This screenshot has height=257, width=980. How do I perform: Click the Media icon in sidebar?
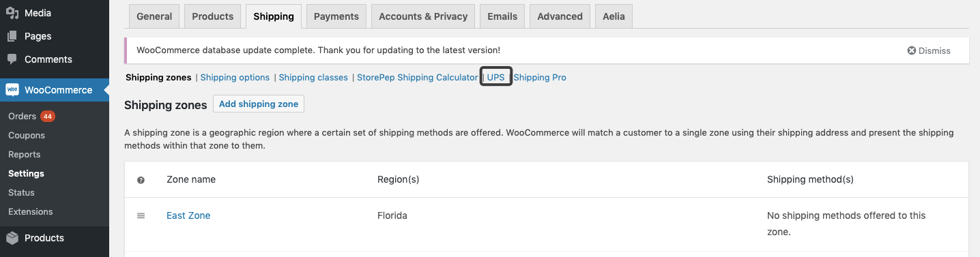12,13
